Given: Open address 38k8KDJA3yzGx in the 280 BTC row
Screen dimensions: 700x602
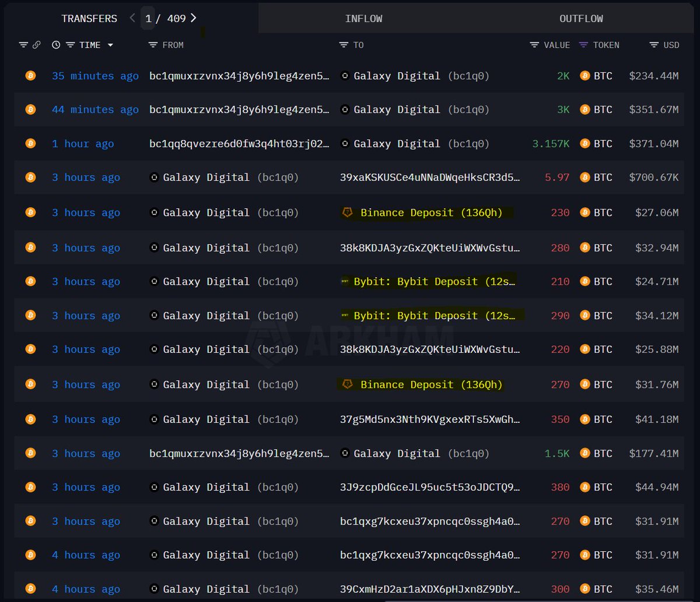Looking at the screenshot, I should tap(430, 248).
